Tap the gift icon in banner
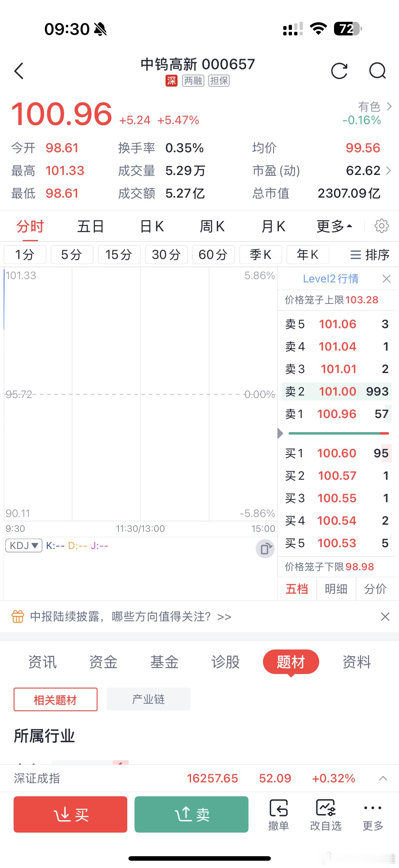This screenshot has height=868, width=399. click(x=18, y=616)
